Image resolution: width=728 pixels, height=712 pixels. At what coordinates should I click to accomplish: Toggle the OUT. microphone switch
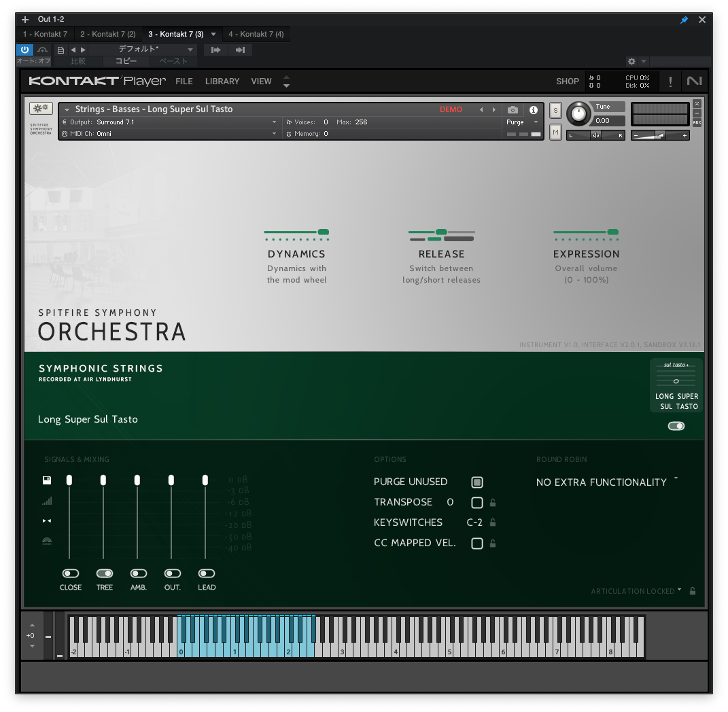(x=172, y=573)
